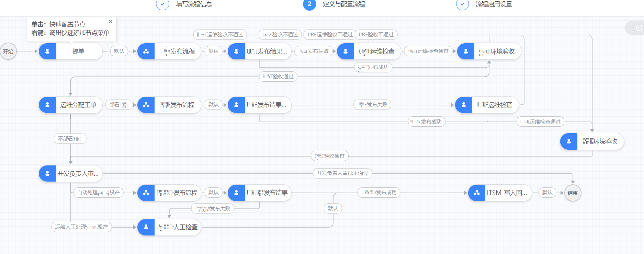
Task: Click branch icon of 发布流程 node beside 运维分配工单
Action: [x=146, y=105]
